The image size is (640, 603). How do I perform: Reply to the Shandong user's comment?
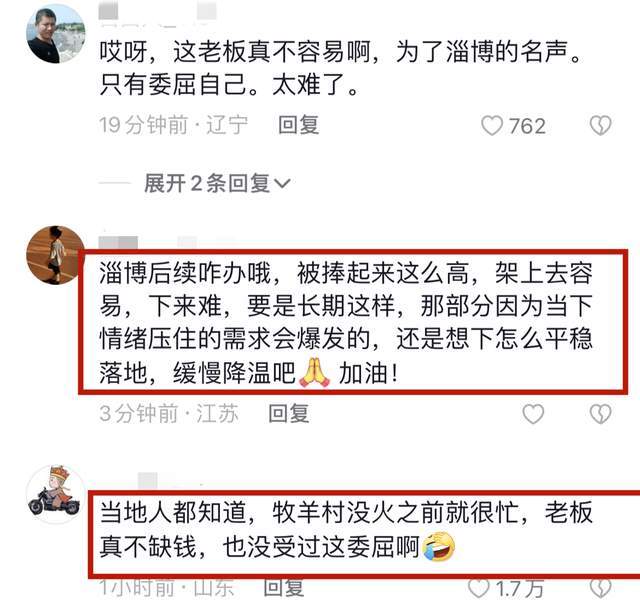point(284,588)
